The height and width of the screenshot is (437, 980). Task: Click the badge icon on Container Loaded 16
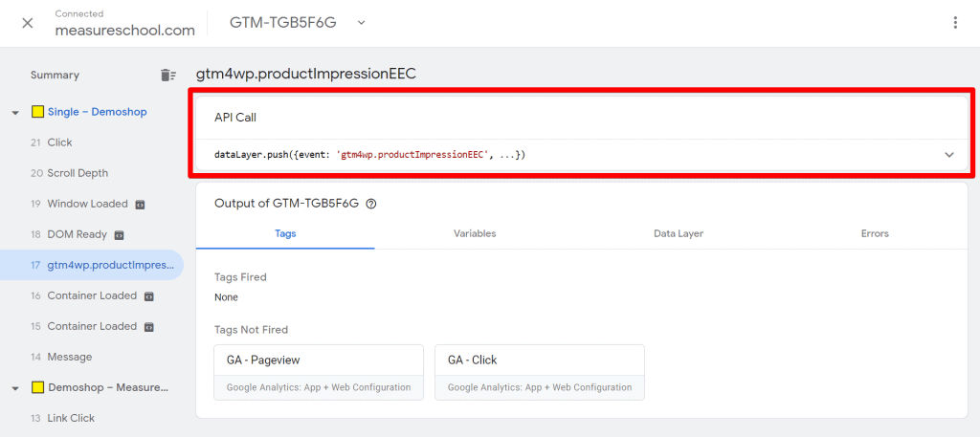tap(148, 295)
